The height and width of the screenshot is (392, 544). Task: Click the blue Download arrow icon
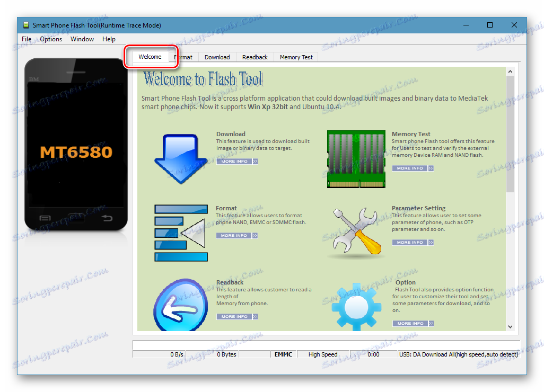point(181,159)
